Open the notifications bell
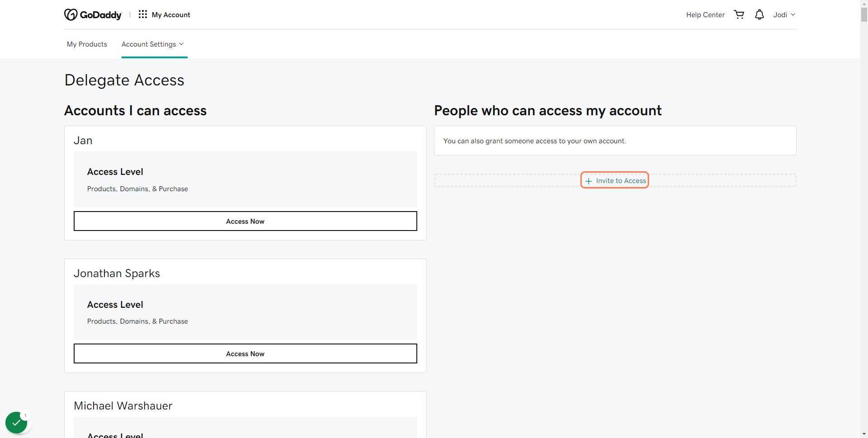The height and width of the screenshot is (438, 868). click(759, 14)
